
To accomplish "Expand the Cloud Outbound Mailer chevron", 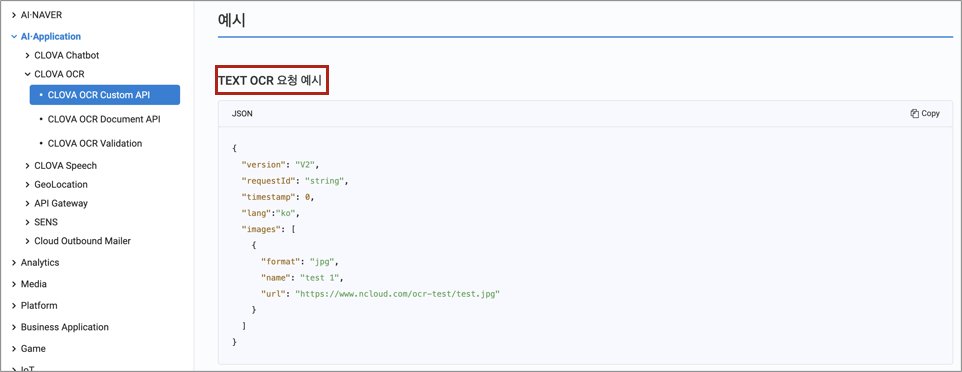I will coord(27,241).
